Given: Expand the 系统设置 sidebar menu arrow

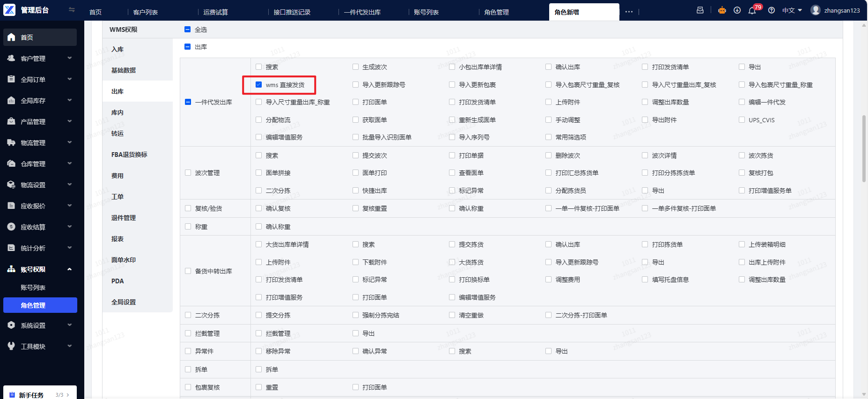Looking at the screenshot, I should [x=69, y=325].
